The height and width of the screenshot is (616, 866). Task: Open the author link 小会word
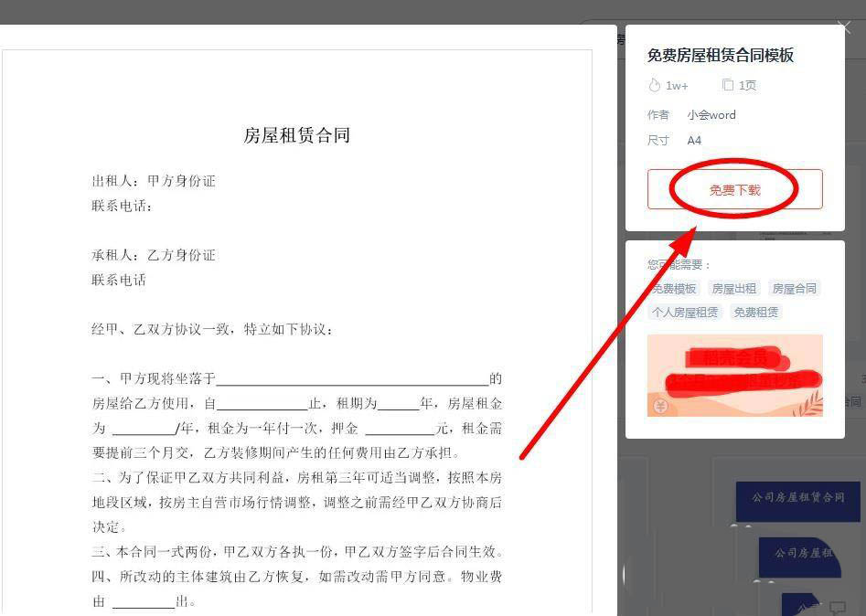point(711,114)
